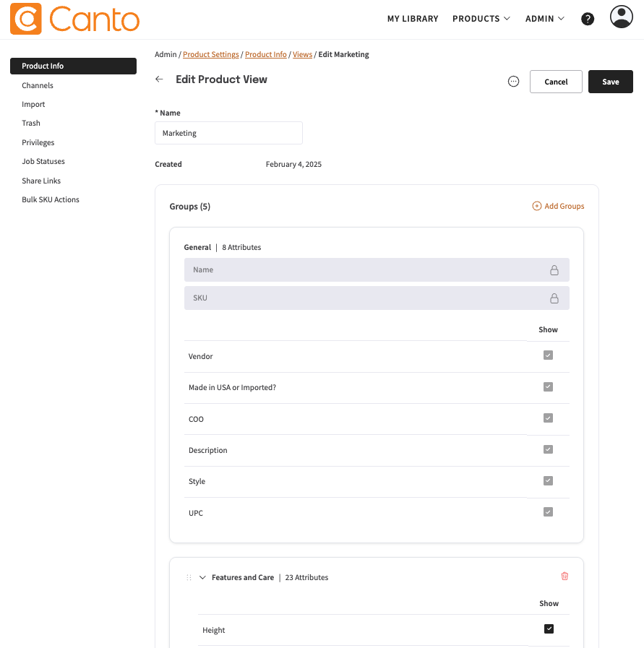Click the 'Made in USA or Imported?' label

point(232,388)
